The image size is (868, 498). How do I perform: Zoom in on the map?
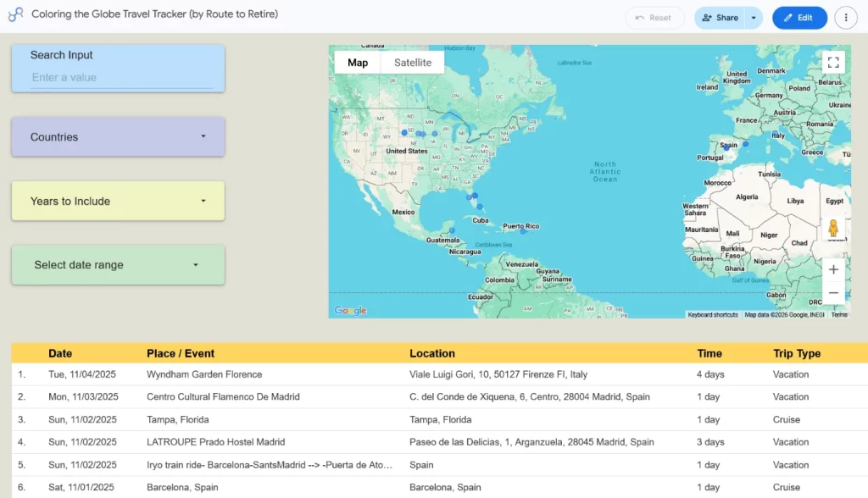coord(833,270)
